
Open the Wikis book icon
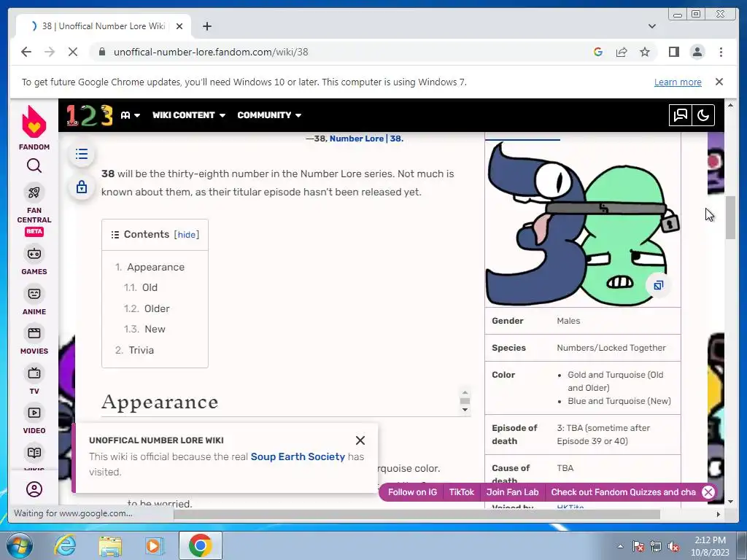[34, 452]
